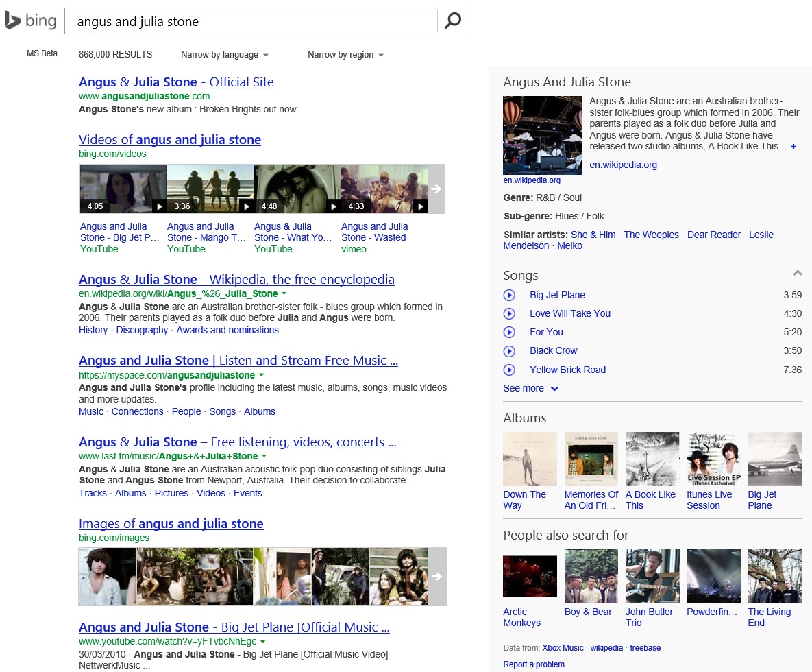
Task: Open similar artist She & Him
Action: pos(593,235)
